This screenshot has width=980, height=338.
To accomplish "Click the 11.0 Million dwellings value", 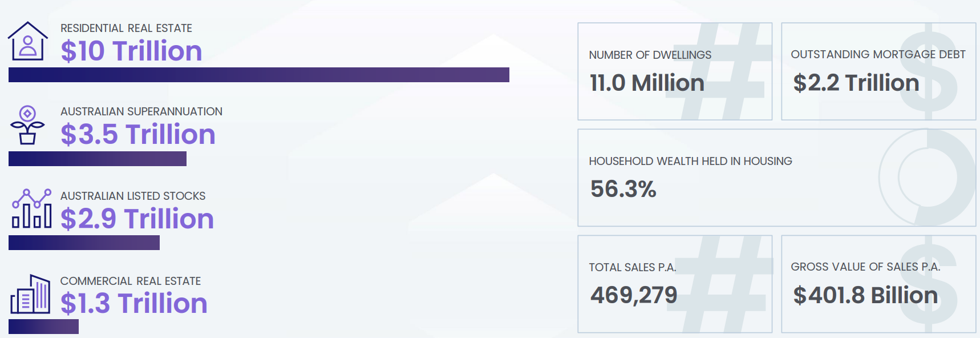I will (647, 83).
